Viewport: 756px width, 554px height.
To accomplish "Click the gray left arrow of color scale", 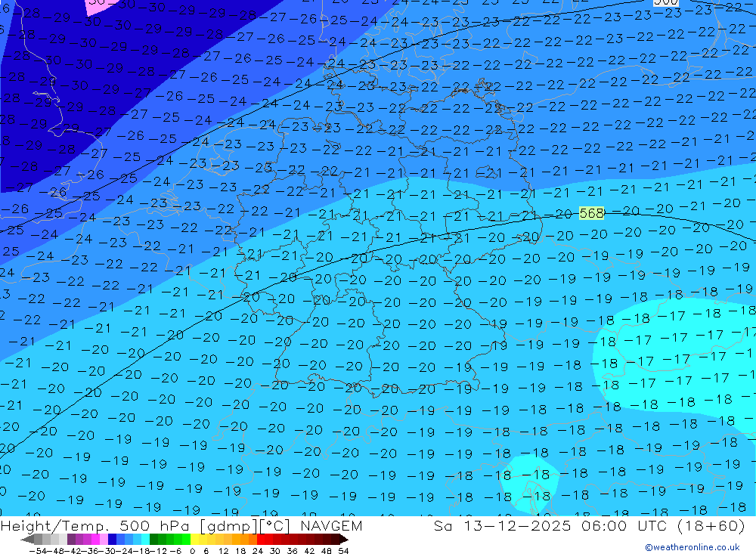I will [27, 540].
